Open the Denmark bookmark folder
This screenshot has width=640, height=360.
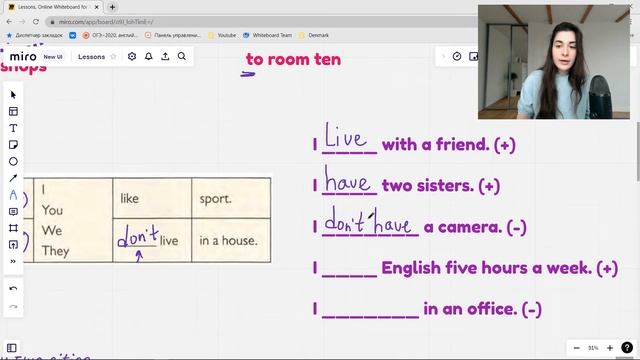(314, 36)
